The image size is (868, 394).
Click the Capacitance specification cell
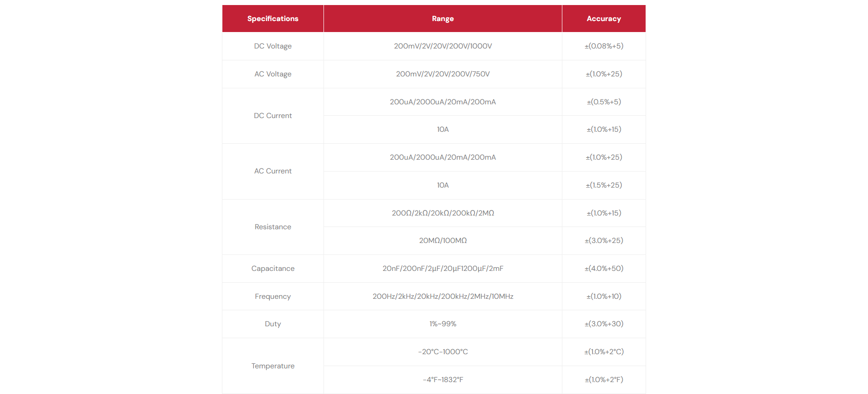pos(273,269)
